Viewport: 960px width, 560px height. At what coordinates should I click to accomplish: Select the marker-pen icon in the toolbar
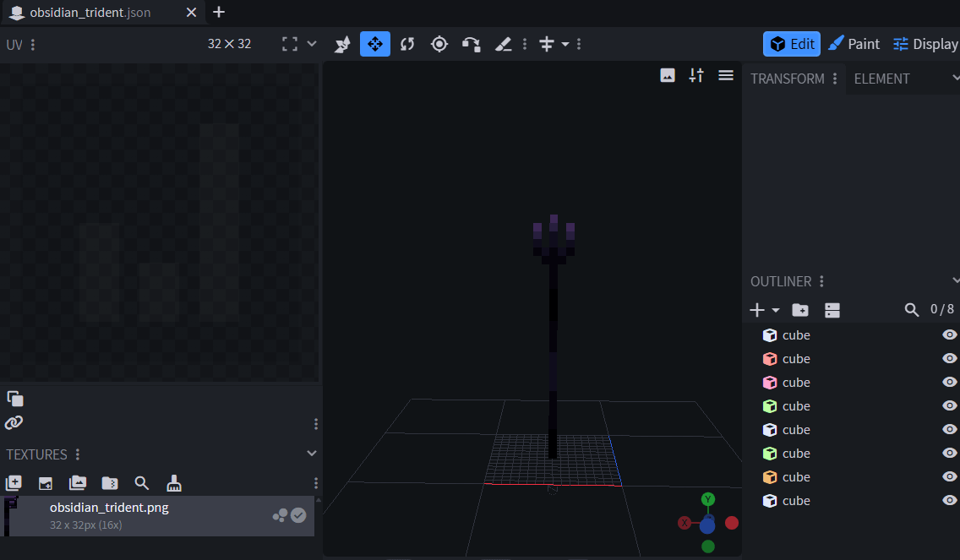point(504,44)
